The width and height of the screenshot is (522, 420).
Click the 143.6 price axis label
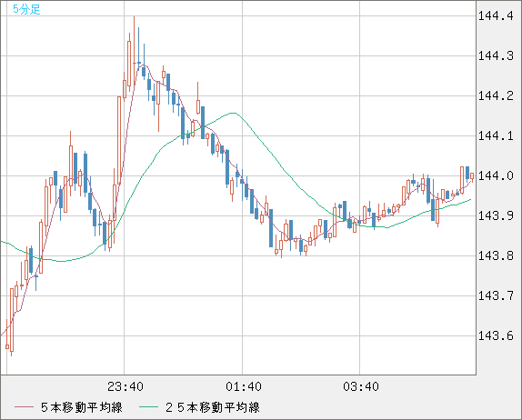[496, 335]
